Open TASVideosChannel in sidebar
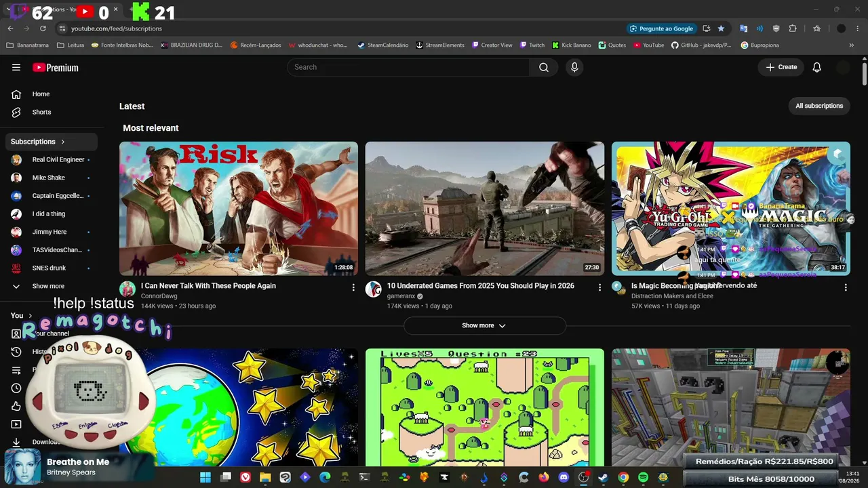 [52, 250]
